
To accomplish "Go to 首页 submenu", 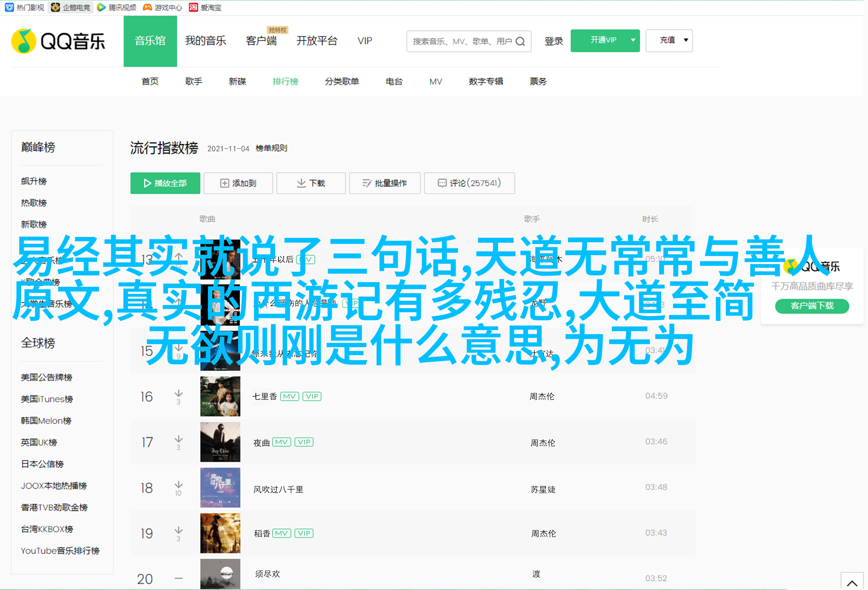I will tap(150, 81).
